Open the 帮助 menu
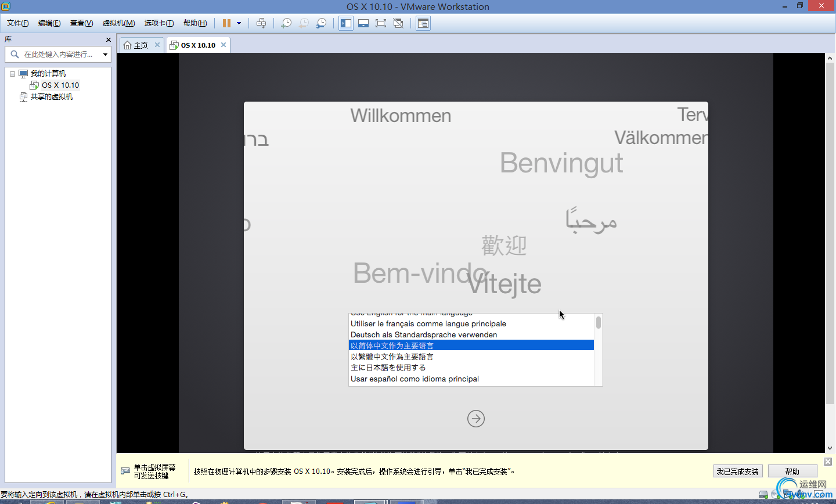The image size is (836, 504). (195, 23)
